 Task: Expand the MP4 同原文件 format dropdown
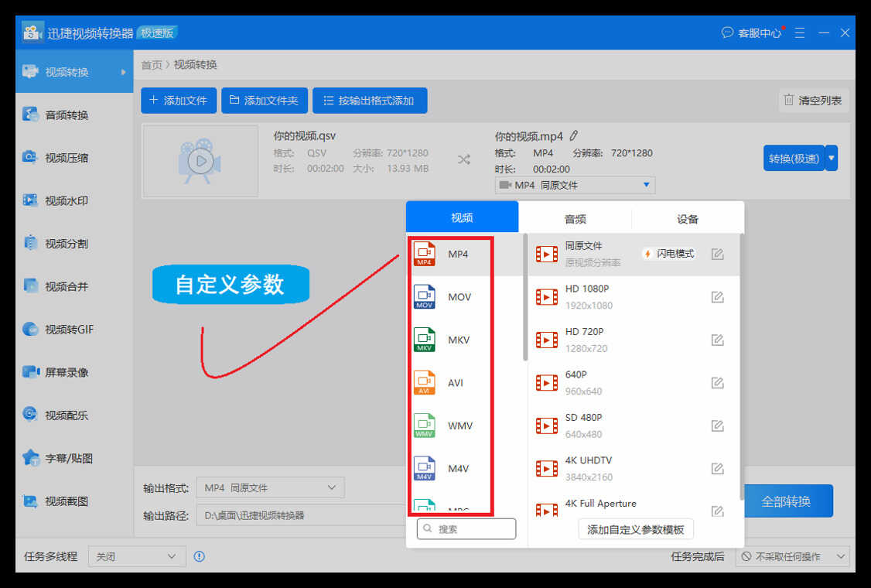pos(575,185)
